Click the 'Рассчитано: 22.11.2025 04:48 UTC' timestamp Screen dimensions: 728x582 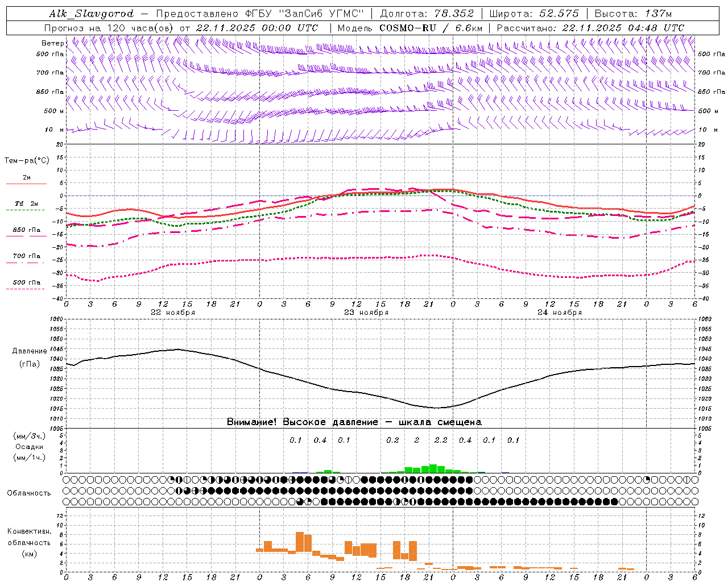click(x=590, y=28)
